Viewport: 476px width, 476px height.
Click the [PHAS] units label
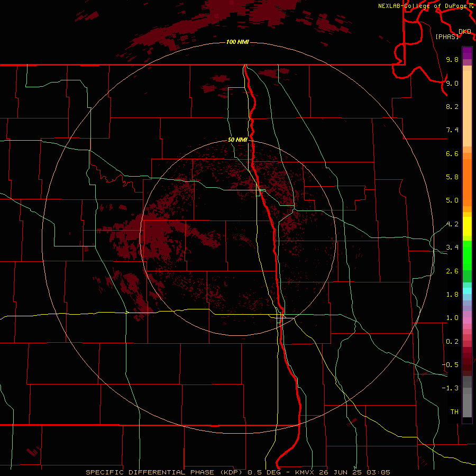(447, 36)
